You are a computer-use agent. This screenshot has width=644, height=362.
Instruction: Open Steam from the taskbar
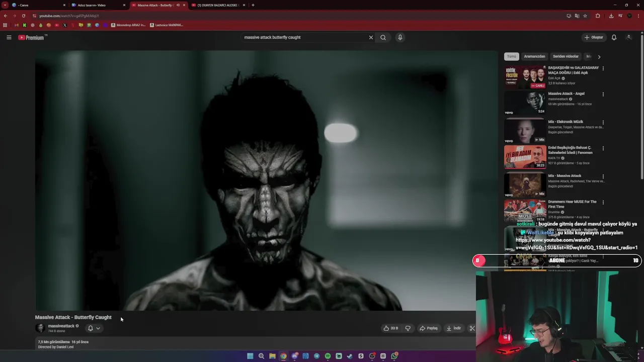click(x=350, y=356)
